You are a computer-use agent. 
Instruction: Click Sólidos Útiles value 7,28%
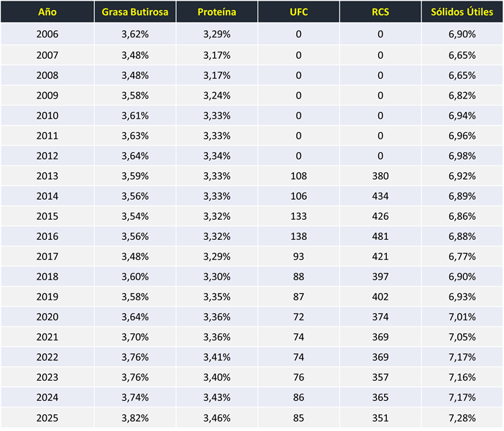[x=462, y=417]
